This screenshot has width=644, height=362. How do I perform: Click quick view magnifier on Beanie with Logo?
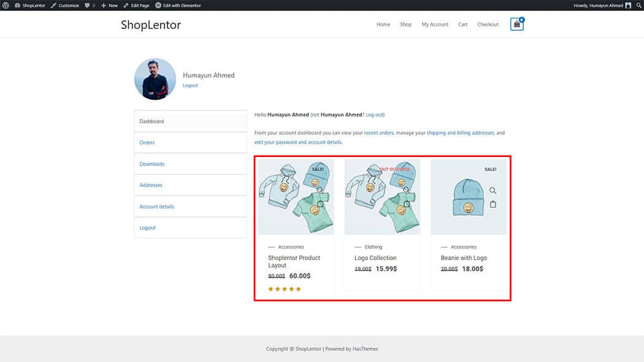click(493, 191)
